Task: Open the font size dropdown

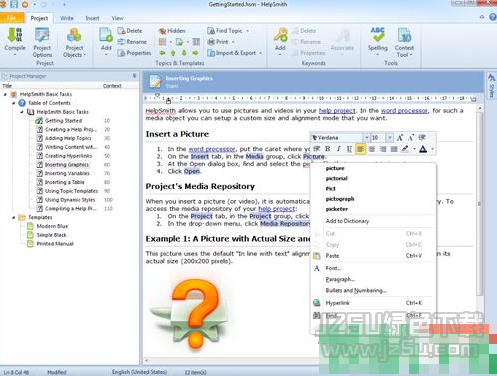Action: [x=390, y=138]
